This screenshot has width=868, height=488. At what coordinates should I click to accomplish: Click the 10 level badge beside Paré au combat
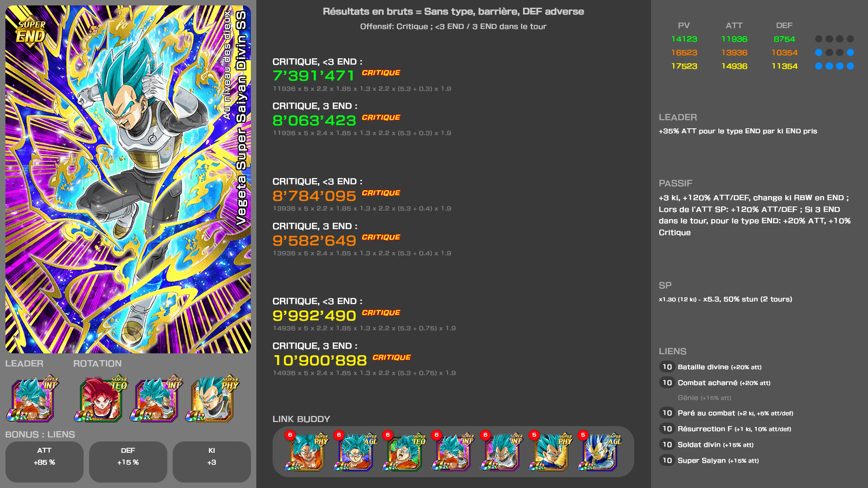667,413
